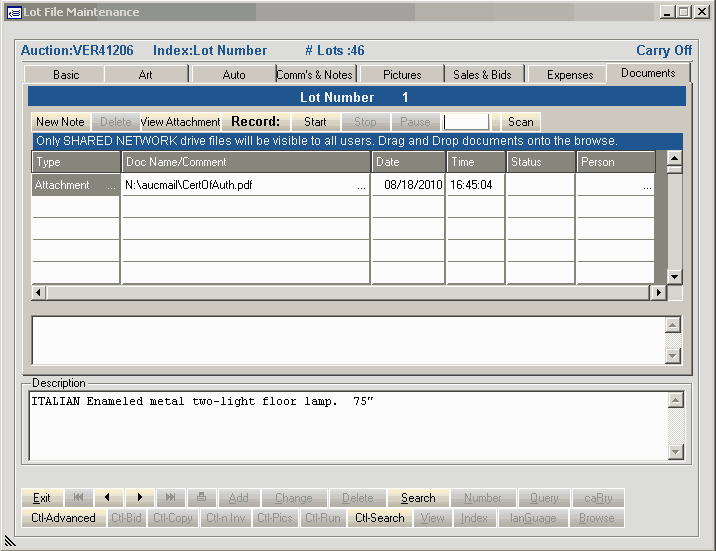Image resolution: width=716 pixels, height=551 pixels.
Task: Select the Expenses tab
Action: click(x=570, y=75)
